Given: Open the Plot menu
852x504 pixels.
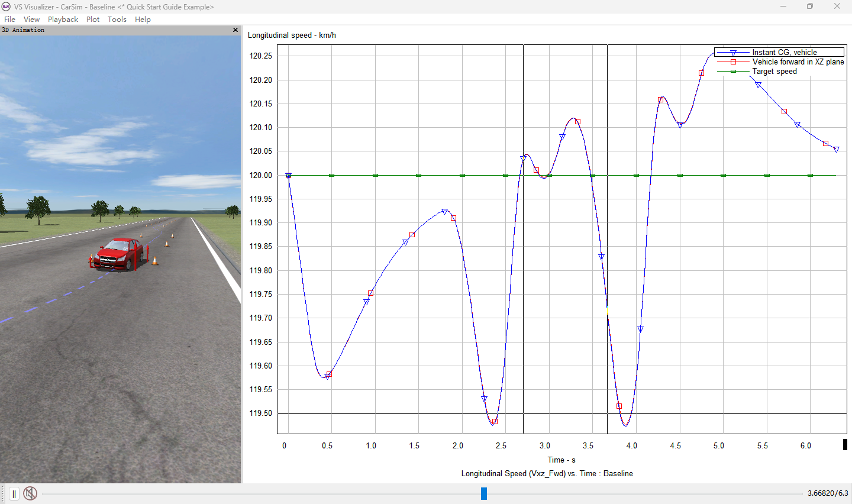Looking at the screenshot, I should coord(93,19).
